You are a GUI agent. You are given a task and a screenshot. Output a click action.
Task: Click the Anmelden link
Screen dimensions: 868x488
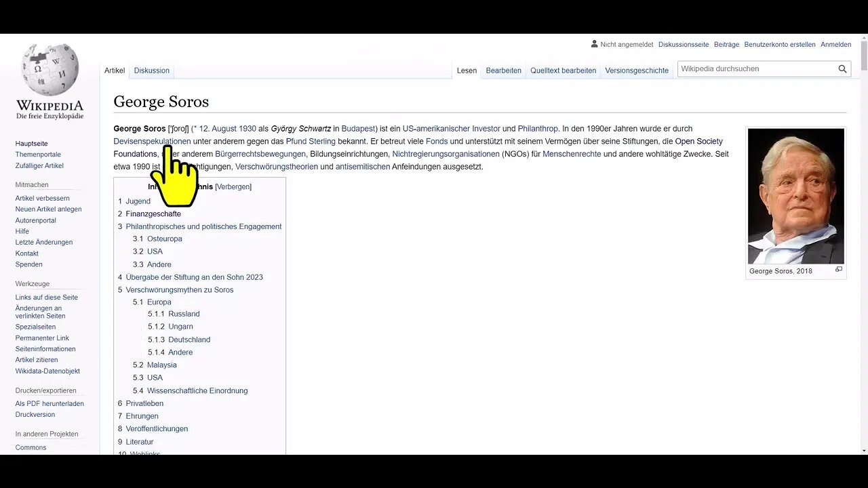(836, 44)
